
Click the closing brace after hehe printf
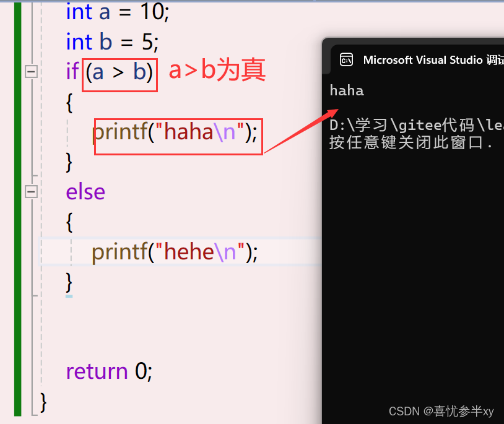(x=69, y=283)
